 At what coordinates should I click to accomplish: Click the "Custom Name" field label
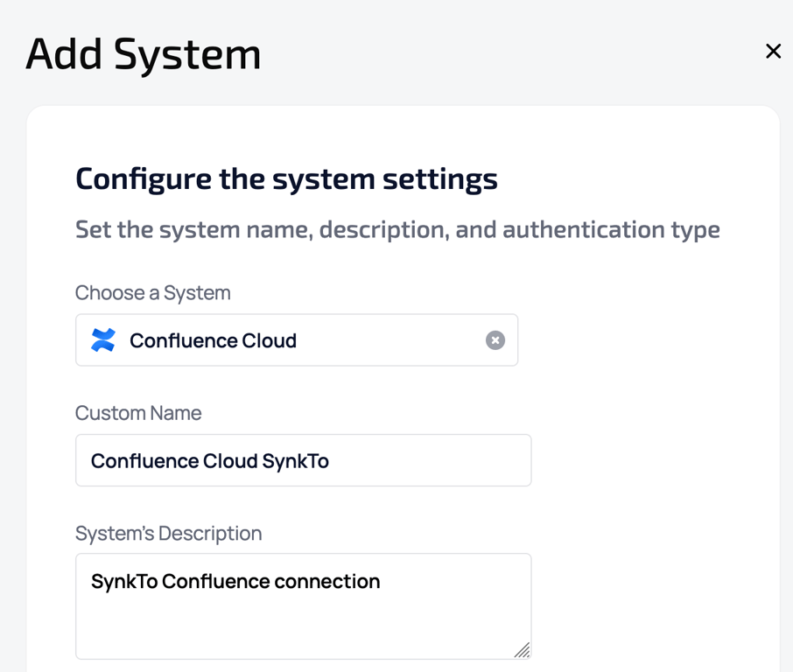138,413
